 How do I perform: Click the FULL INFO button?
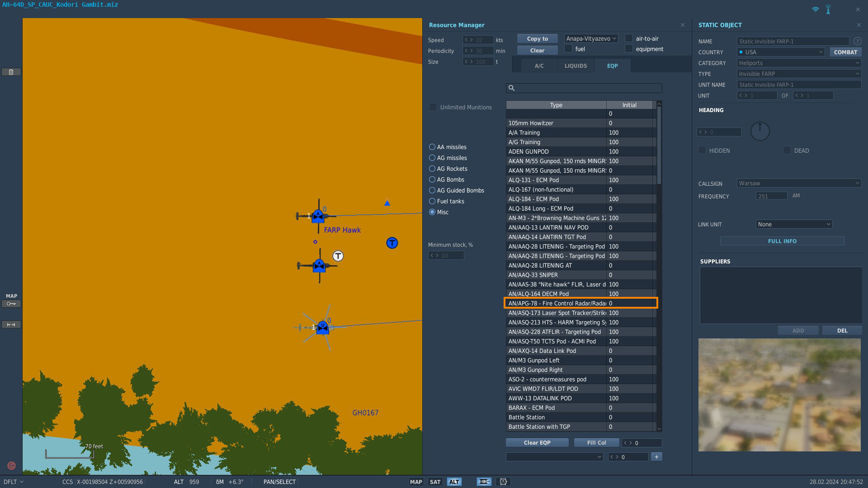click(782, 241)
